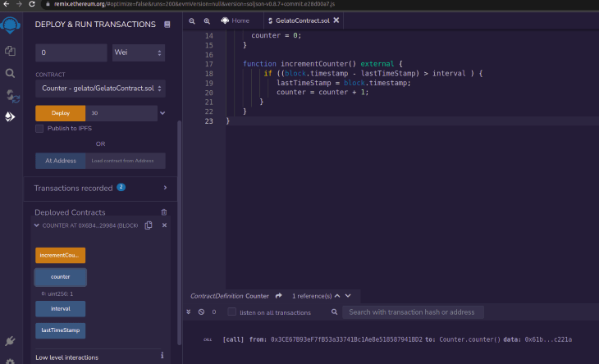The width and height of the screenshot is (599, 364).
Task: Click the Load contract from Address field
Action: click(x=126, y=161)
